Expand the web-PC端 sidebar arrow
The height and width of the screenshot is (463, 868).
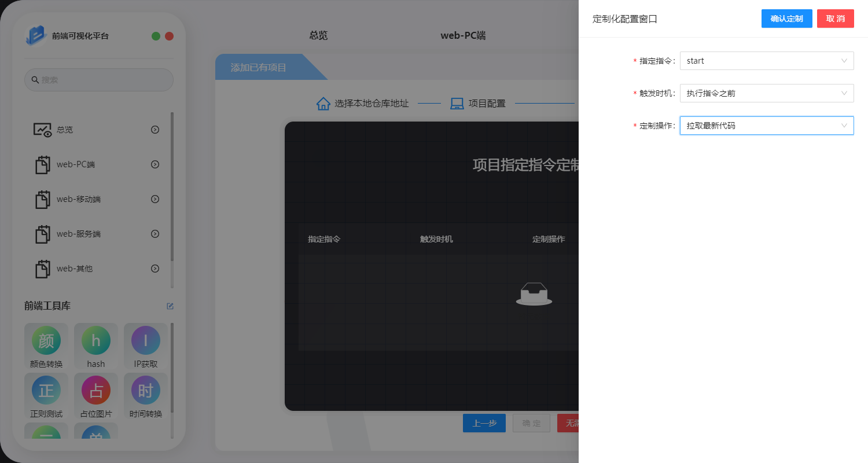point(155,164)
